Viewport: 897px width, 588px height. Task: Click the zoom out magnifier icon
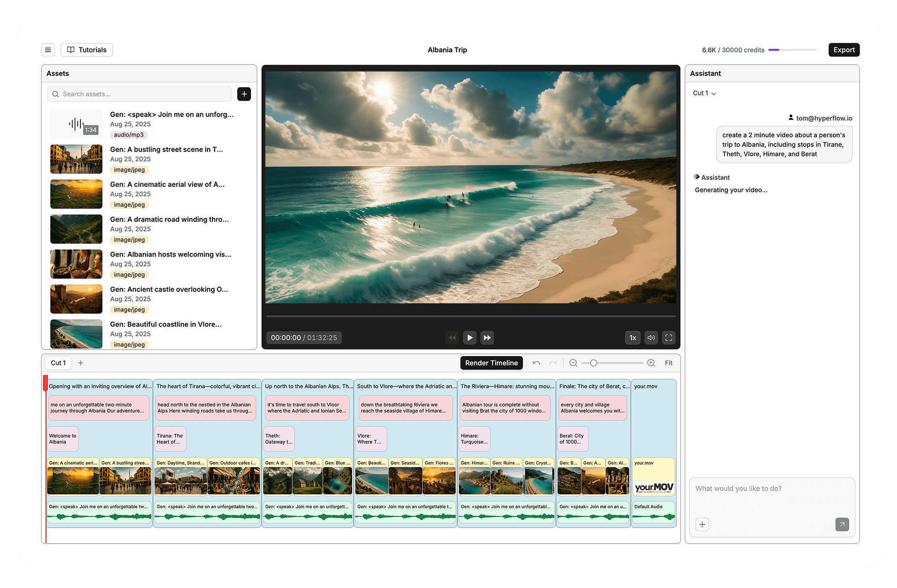[573, 363]
